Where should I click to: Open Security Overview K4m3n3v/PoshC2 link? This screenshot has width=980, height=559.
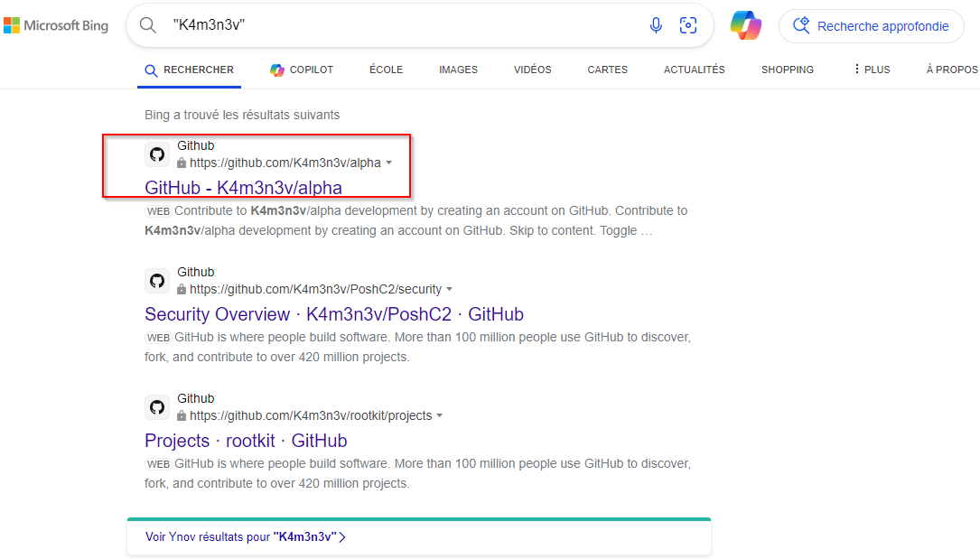(333, 314)
